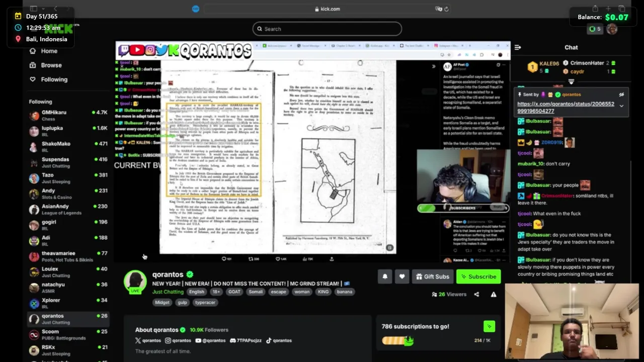
Task: Open the Suspendas channel in the Following list
Action: point(67,162)
